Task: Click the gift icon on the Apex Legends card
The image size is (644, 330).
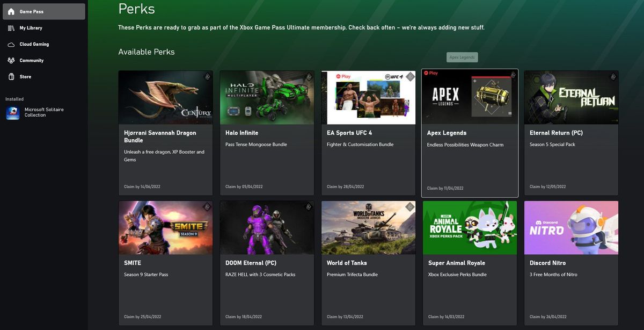Action: click(x=511, y=76)
